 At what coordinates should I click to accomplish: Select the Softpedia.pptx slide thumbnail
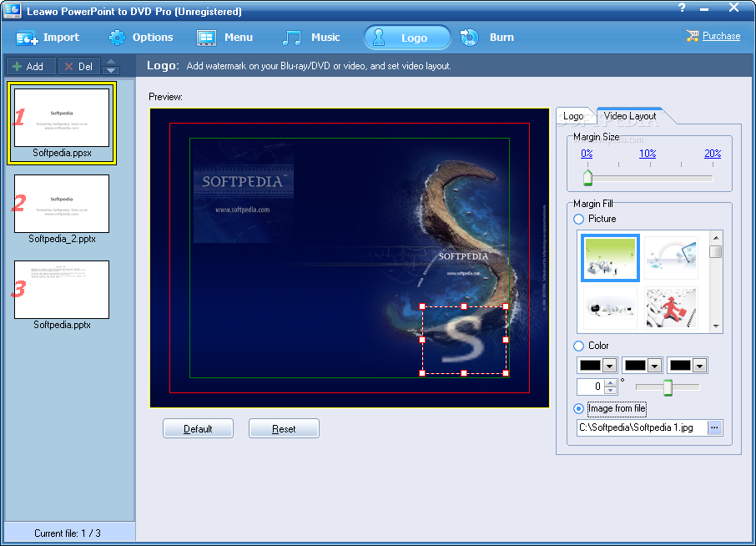click(62, 290)
